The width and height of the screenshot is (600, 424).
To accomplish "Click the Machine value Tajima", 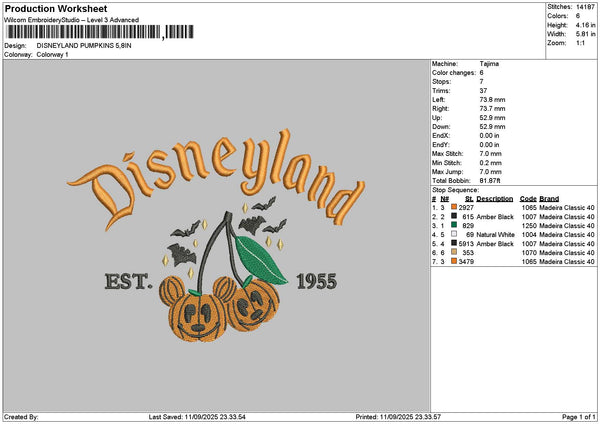I will (489, 64).
